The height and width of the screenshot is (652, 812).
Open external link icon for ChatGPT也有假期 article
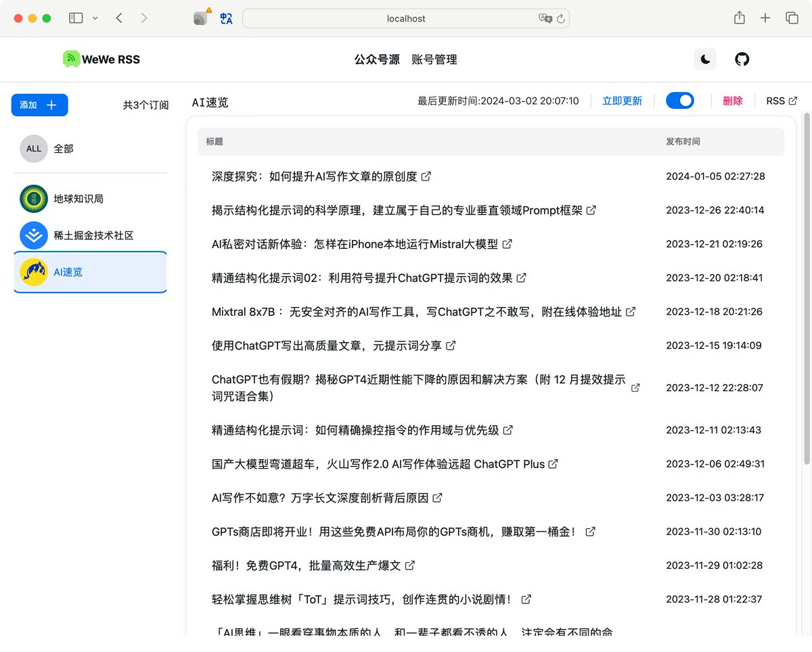coord(635,388)
